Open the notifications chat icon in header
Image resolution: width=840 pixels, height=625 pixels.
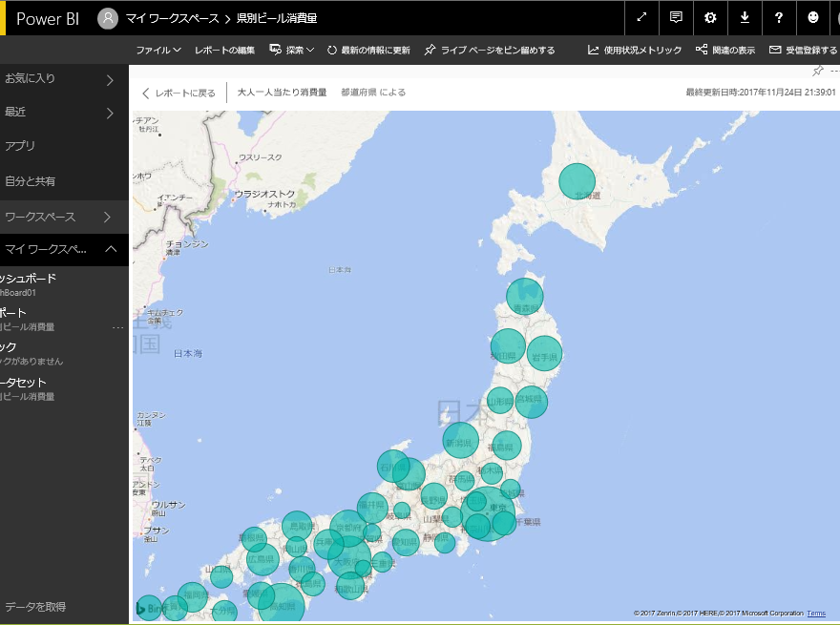pos(676,17)
